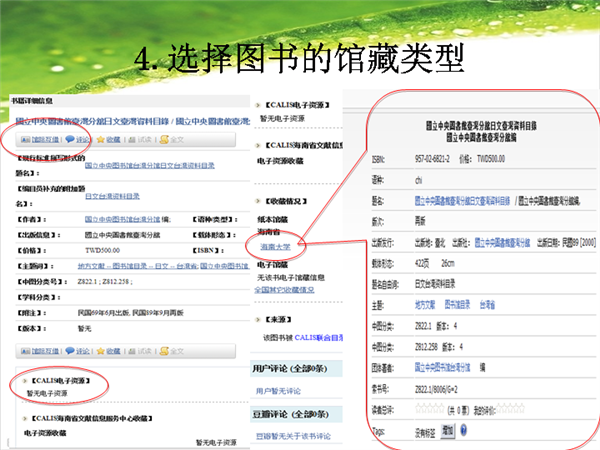Click the 收藏 star icon in the toolbar below 版本
The image size is (600, 450).
click(101, 351)
